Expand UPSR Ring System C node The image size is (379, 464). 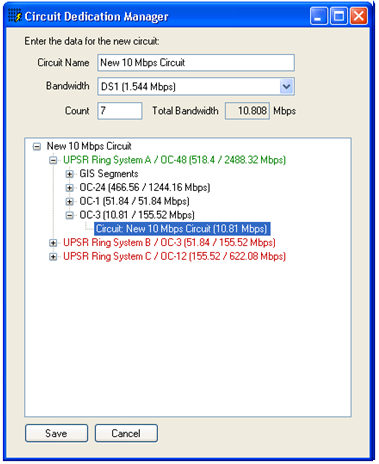[x=53, y=257]
